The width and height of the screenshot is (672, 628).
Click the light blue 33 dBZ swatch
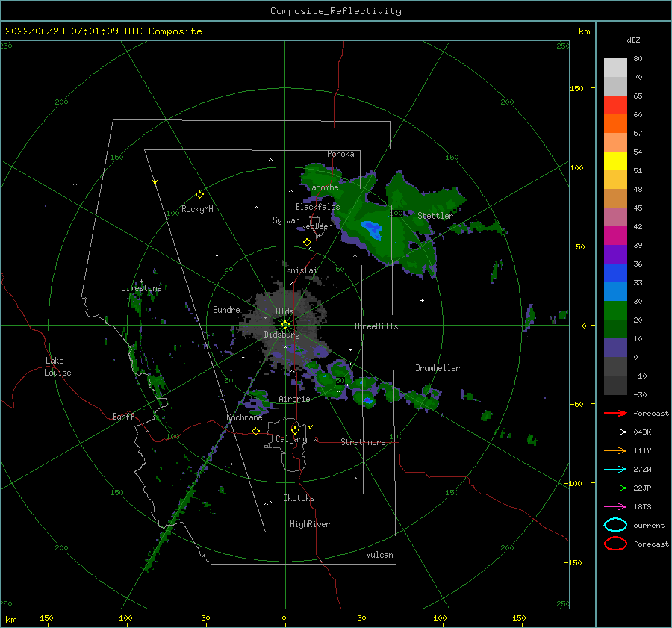tap(615, 292)
